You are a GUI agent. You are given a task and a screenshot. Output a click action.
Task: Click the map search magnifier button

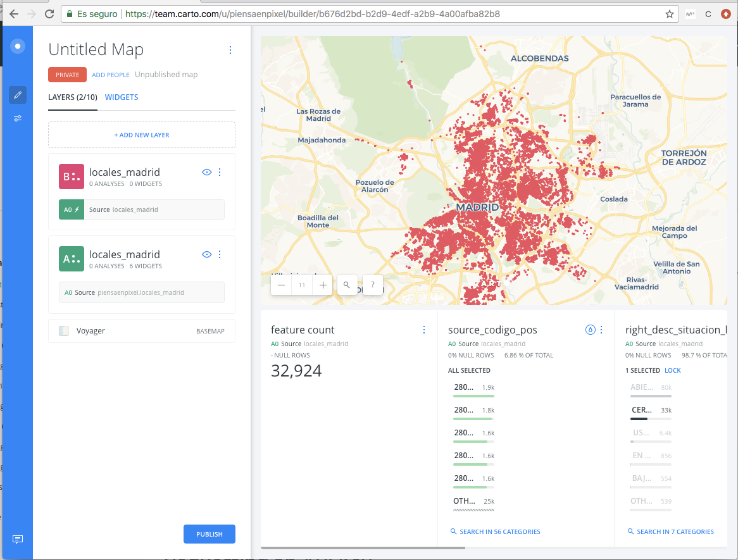(347, 285)
